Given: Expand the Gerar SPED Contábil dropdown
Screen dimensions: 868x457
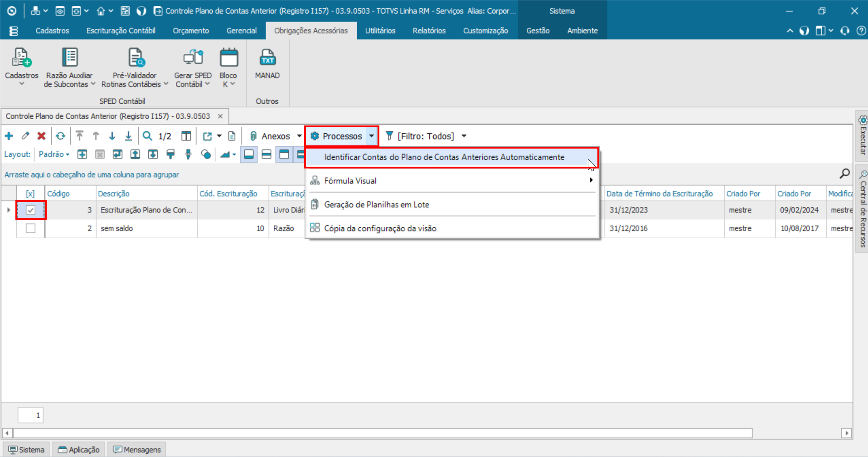Looking at the screenshot, I should [208, 84].
